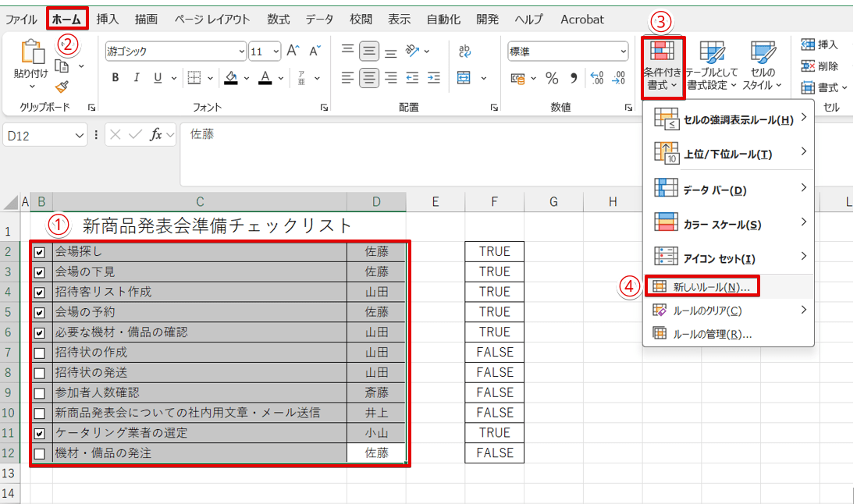
Task: Open the Formulas (数式) tab
Action: 279,20
